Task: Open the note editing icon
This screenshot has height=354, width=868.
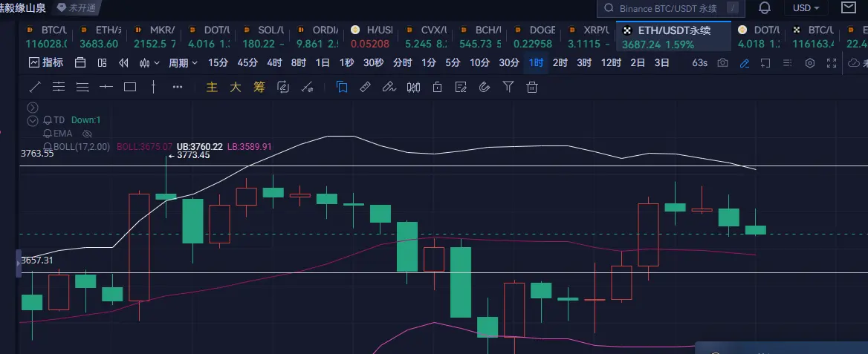Action: coord(461,87)
